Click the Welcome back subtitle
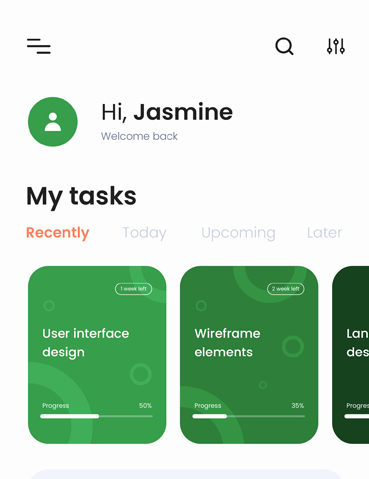 [139, 136]
